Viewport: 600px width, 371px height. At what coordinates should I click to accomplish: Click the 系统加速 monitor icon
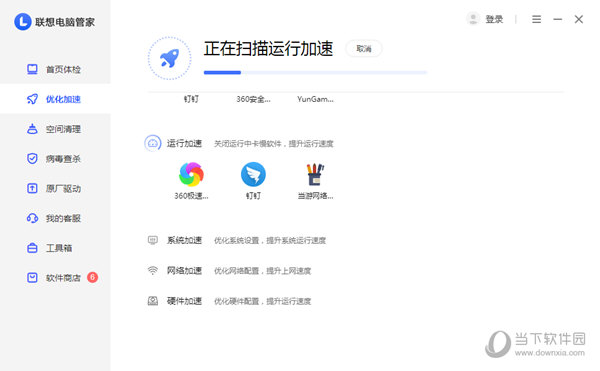click(x=153, y=240)
